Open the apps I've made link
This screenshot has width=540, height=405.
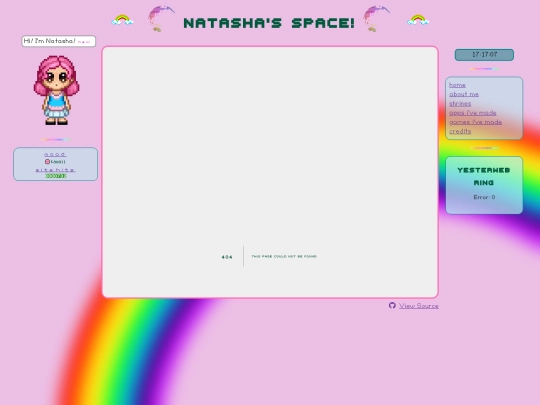472,113
